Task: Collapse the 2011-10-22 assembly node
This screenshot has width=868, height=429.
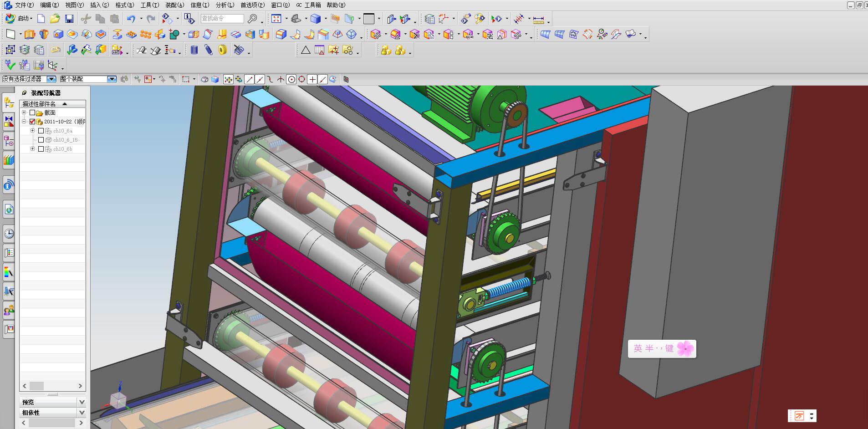Action: (24, 122)
